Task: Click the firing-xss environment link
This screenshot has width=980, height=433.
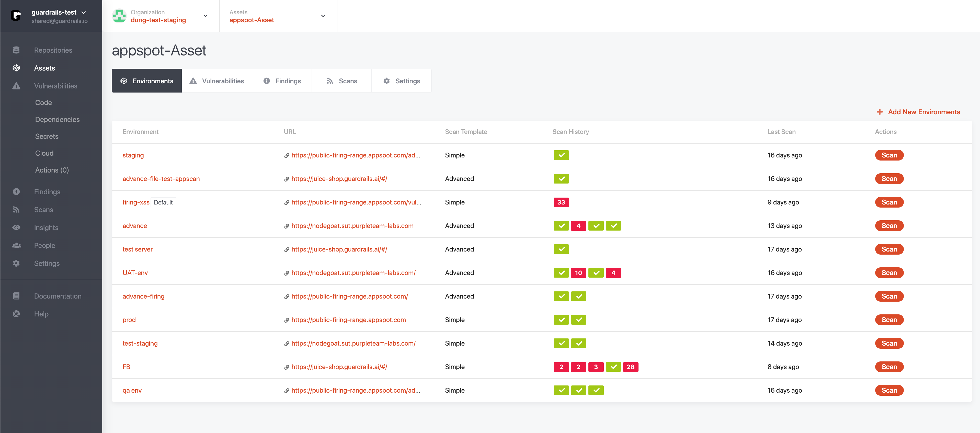Action: tap(134, 202)
